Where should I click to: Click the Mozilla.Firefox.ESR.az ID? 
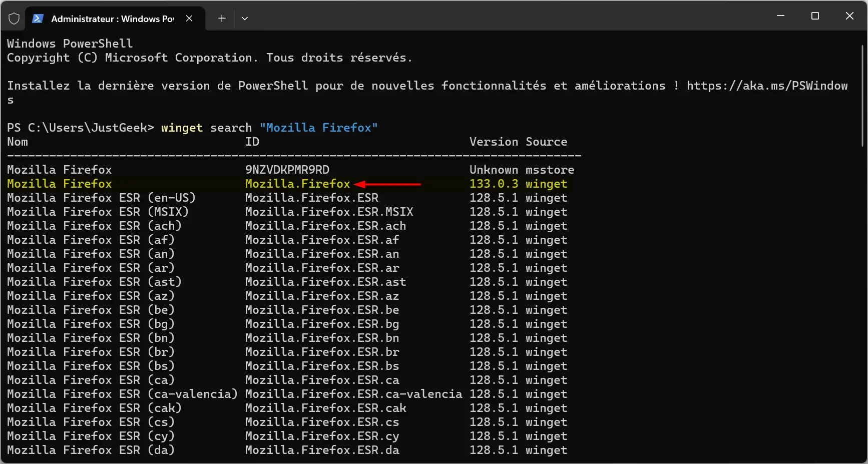point(322,296)
